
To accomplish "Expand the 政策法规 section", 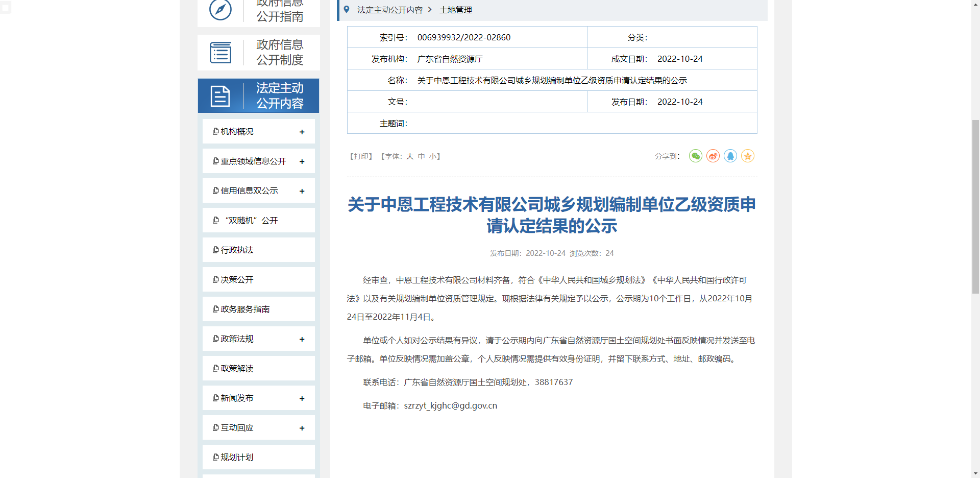I will 302,339.
